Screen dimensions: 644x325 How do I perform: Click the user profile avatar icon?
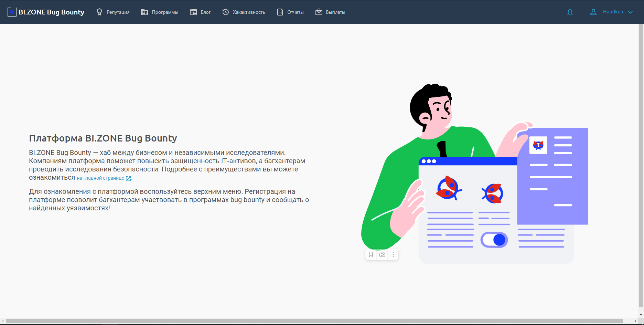[x=593, y=12]
